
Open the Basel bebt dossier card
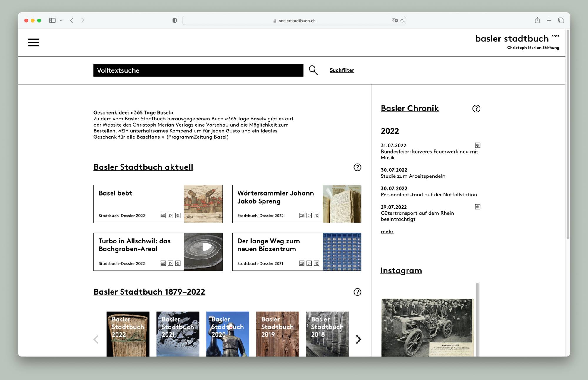tap(158, 204)
